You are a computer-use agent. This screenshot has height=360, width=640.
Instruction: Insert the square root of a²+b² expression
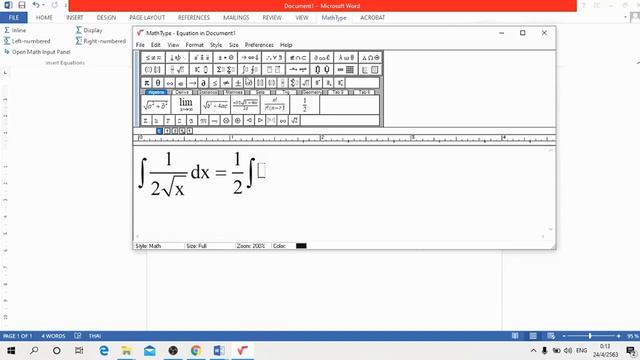(x=156, y=104)
